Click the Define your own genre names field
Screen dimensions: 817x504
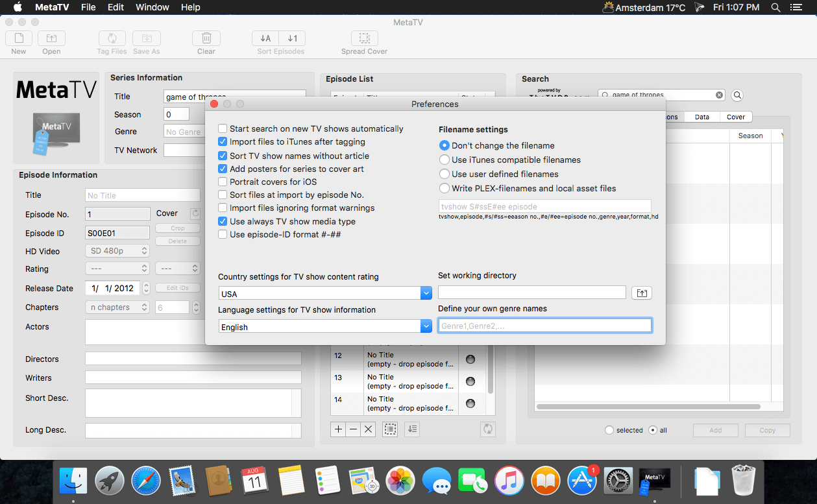click(545, 326)
